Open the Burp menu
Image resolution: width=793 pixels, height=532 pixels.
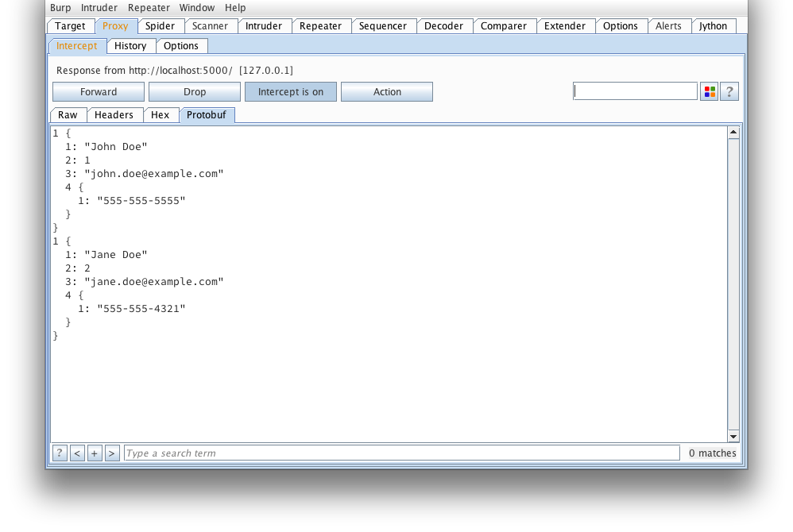point(60,8)
